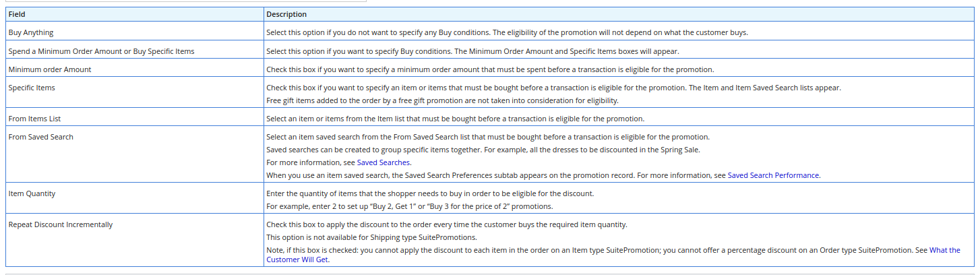Click the "Buy 2, Get 1" example sentence

[409, 206]
